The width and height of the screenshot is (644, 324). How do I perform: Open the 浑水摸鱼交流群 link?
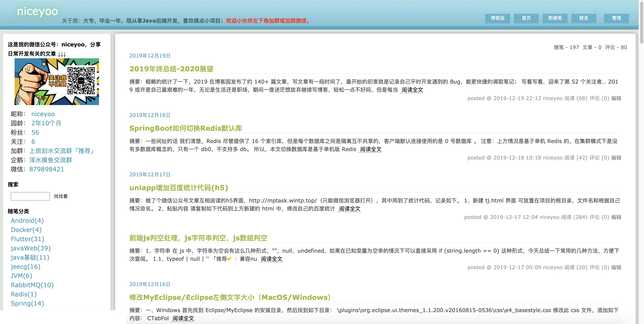(x=50, y=160)
